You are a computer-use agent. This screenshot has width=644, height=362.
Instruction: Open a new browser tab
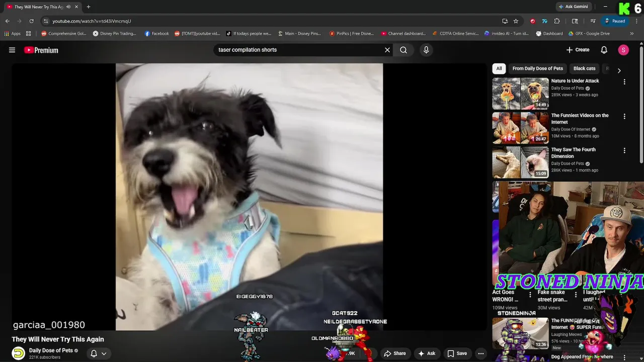[x=89, y=7]
